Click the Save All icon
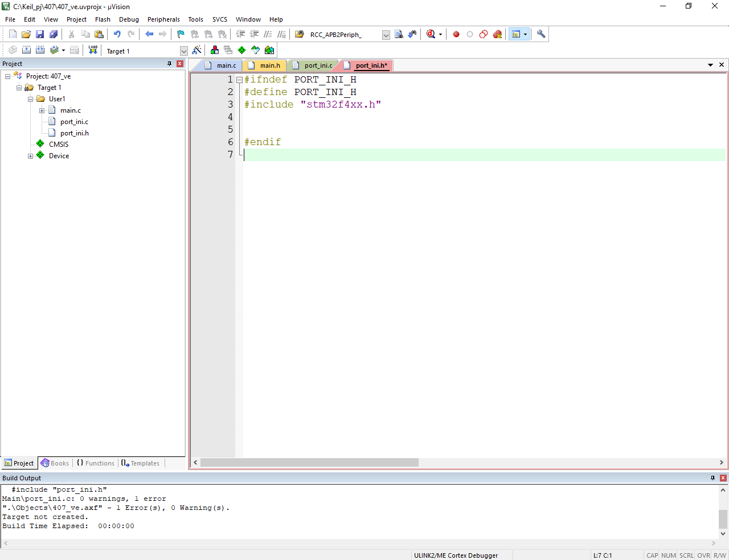 (54, 34)
